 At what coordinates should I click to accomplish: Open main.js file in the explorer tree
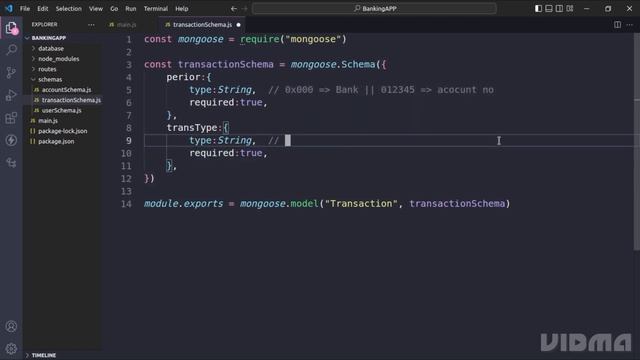pos(48,121)
